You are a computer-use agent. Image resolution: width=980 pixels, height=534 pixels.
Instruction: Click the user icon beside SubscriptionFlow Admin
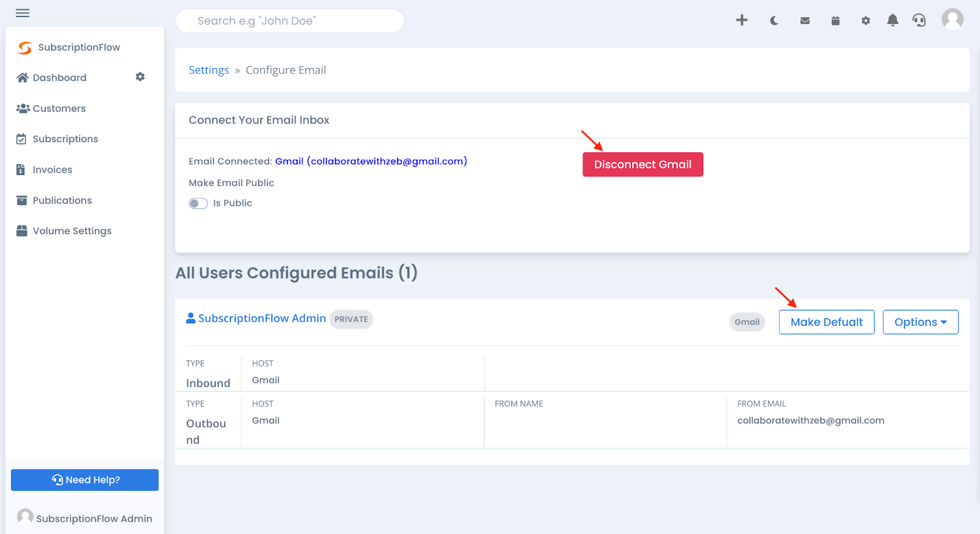(191, 318)
